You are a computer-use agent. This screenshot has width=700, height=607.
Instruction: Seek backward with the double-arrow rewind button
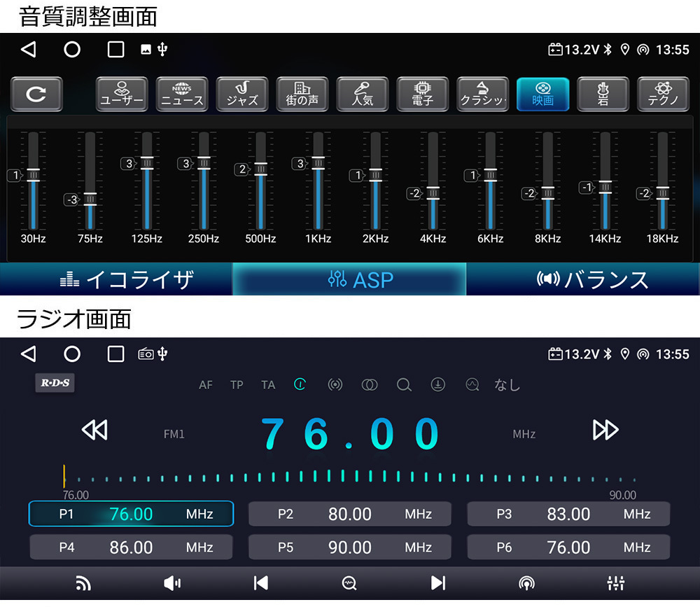[94, 430]
